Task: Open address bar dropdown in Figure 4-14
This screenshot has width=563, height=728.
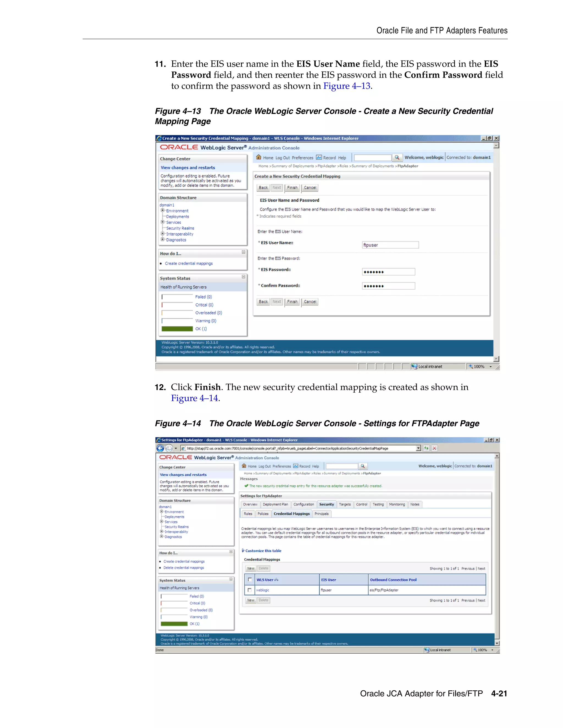Action: pos(419,448)
